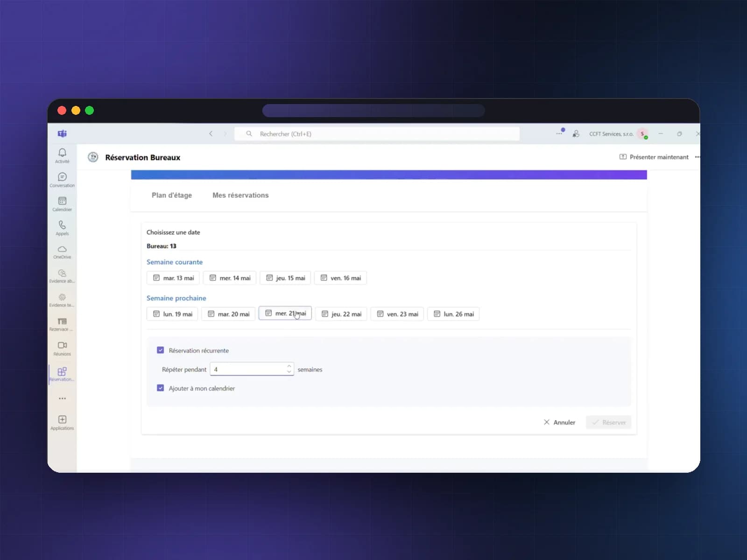Open the Activité feed in sidebar
This screenshot has height=560, width=747.
62,156
